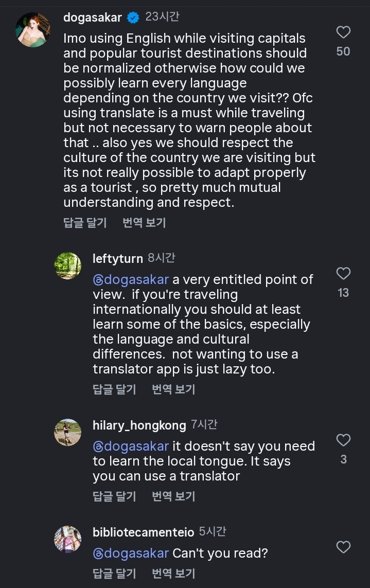Open dogasakar's profile picture
This screenshot has height=588, width=370.
(x=32, y=30)
